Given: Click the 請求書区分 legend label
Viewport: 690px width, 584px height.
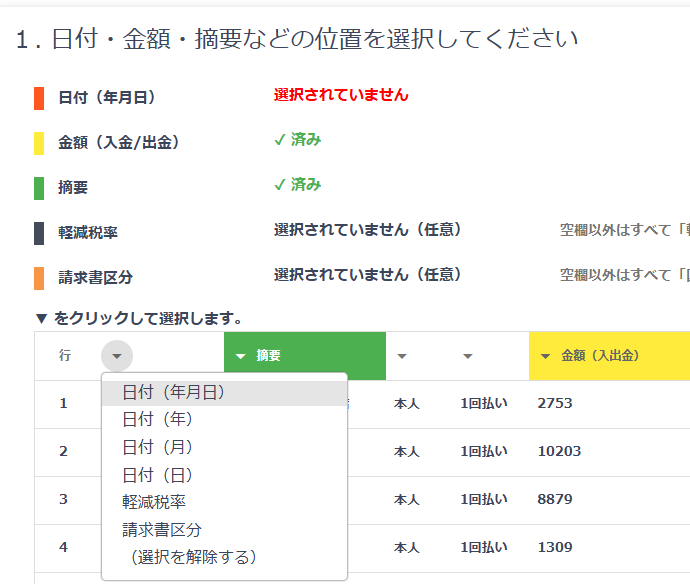Looking at the screenshot, I should (x=95, y=277).
